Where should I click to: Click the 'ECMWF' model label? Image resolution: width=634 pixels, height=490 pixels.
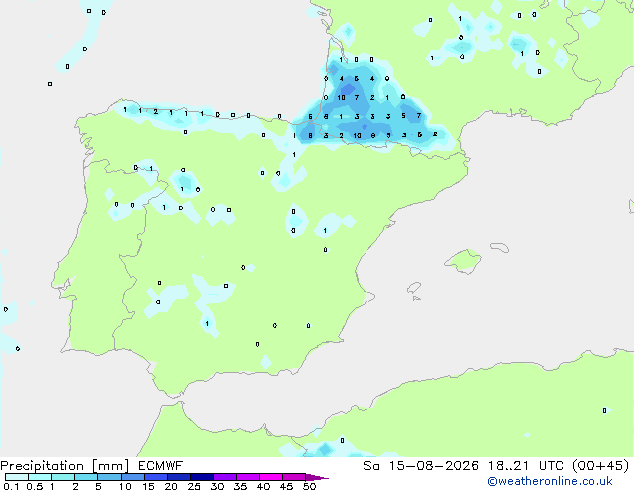[161, 466]
